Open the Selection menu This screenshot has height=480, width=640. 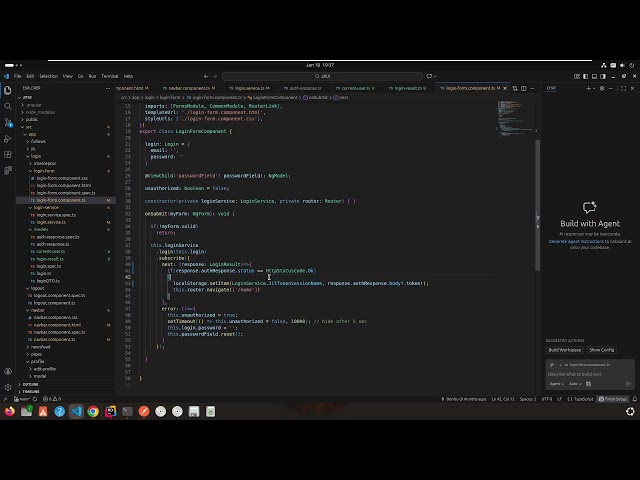coord(49,76)
